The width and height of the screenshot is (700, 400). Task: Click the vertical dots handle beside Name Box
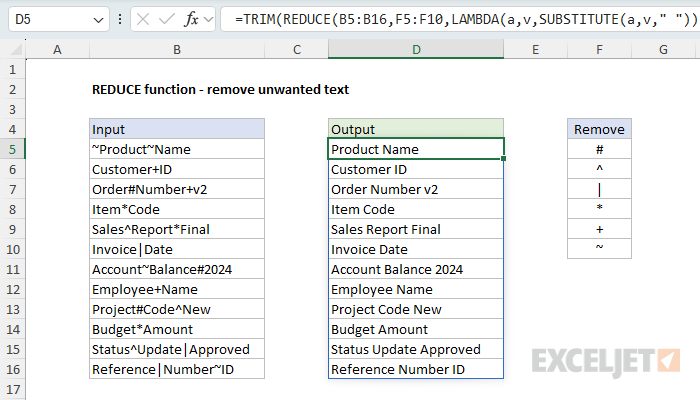(x=120, y=19)
